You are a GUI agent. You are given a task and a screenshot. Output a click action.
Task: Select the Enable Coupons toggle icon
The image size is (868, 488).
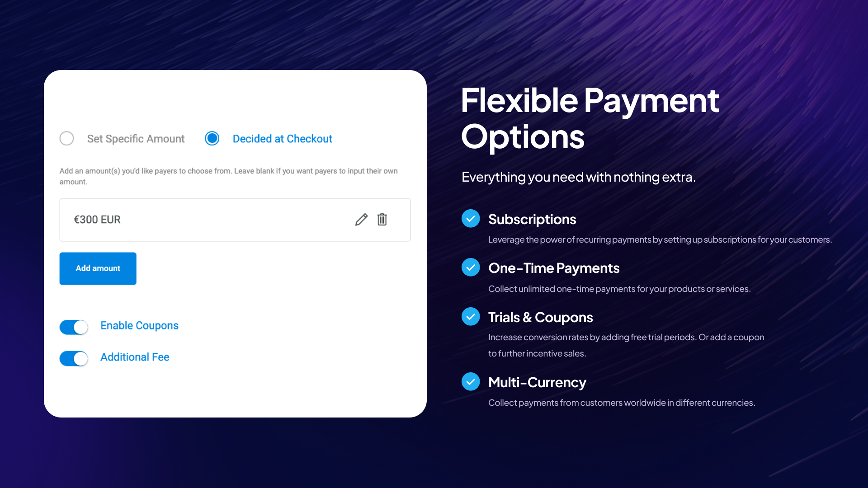pos(74,326)
